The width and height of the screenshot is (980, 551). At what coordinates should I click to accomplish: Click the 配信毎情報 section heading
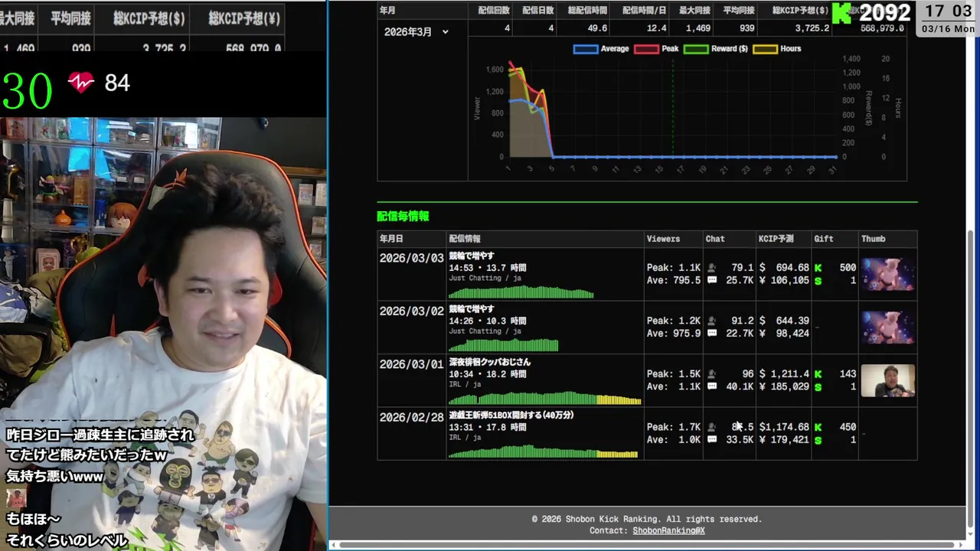[403, 217]
